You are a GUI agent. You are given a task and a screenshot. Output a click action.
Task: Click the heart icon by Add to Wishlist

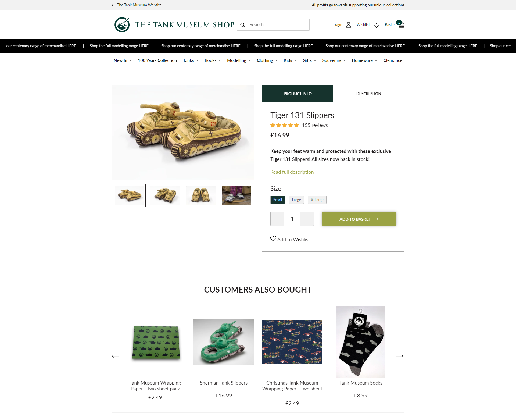coord(273,239)
